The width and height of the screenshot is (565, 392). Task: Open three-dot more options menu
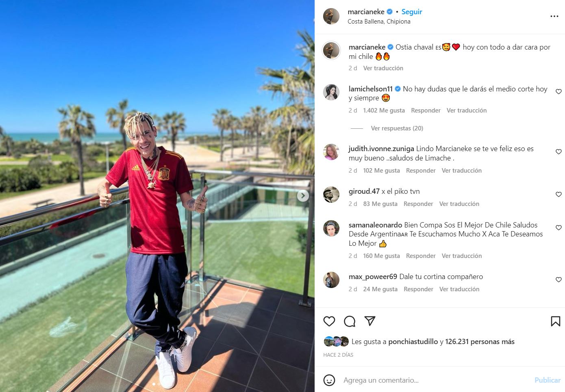[x=554, y=16]
